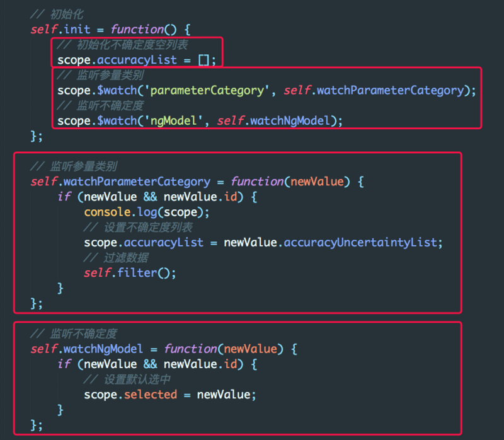
Task: Click the self.watchNgModel argument in the $watch call
Action: (274, 120)
